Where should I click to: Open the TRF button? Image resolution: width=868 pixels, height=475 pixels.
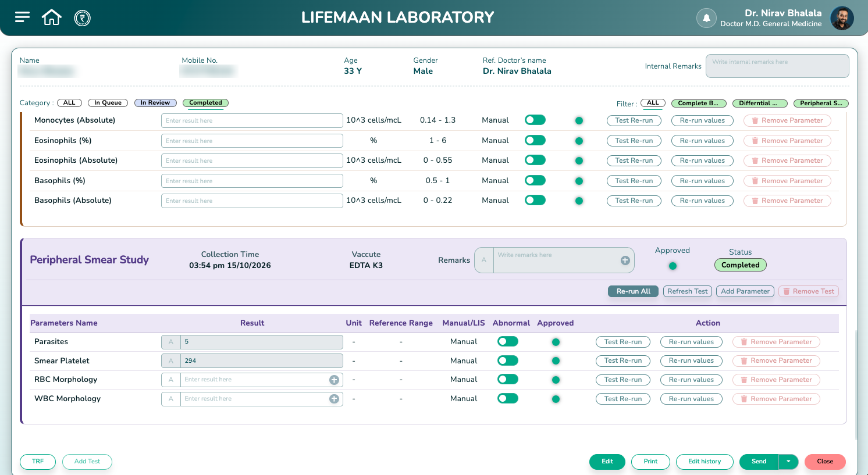(38, 462)
